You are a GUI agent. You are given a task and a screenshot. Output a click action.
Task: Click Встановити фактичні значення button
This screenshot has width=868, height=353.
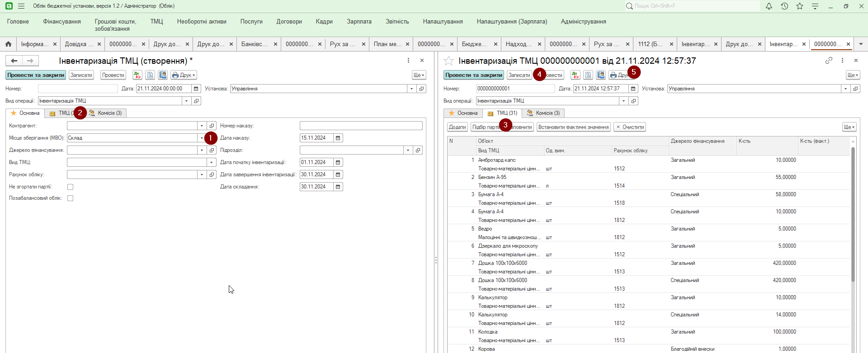click(x=573, y=127)
